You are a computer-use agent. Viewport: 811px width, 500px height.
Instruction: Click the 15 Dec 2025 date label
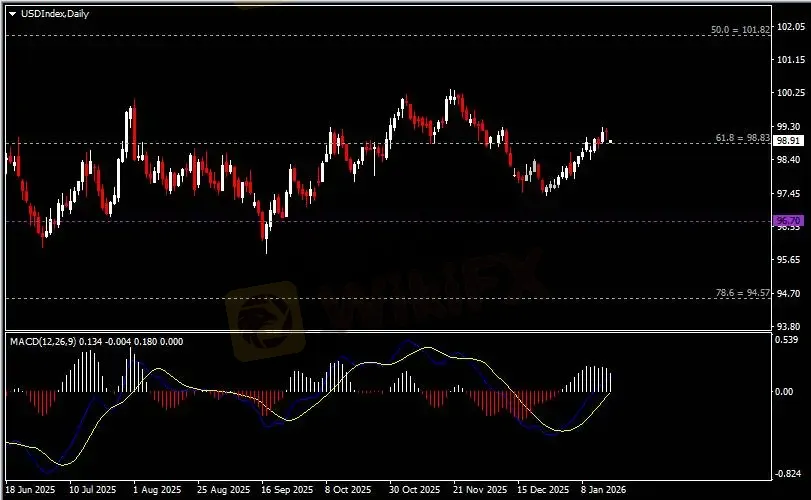click(543, 489)
